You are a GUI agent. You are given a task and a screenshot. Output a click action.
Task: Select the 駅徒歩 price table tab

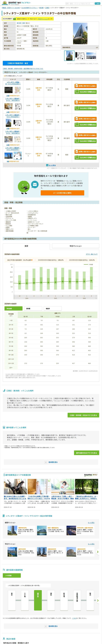click(52, 308)
